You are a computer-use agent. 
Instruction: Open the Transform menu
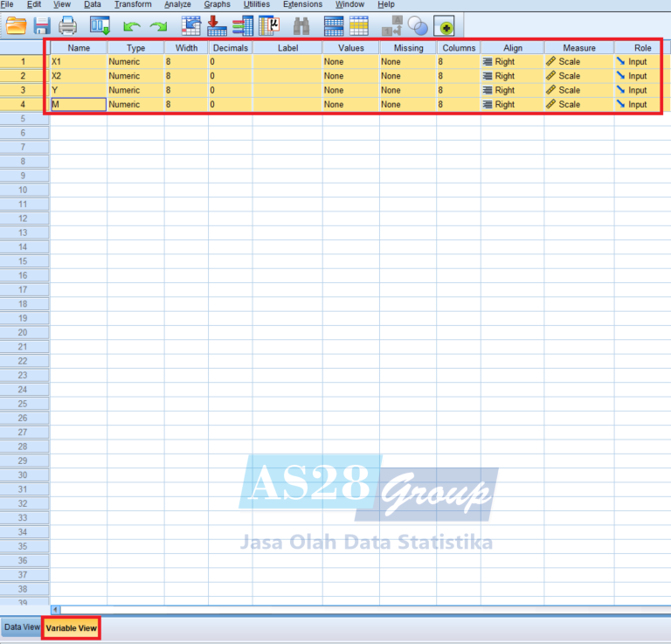(133, 4)
